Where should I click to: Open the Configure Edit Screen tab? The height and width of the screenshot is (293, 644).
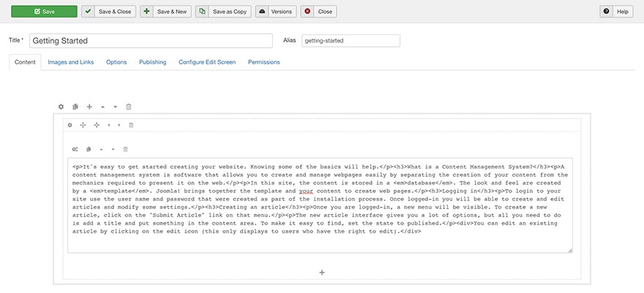[207, 62]
